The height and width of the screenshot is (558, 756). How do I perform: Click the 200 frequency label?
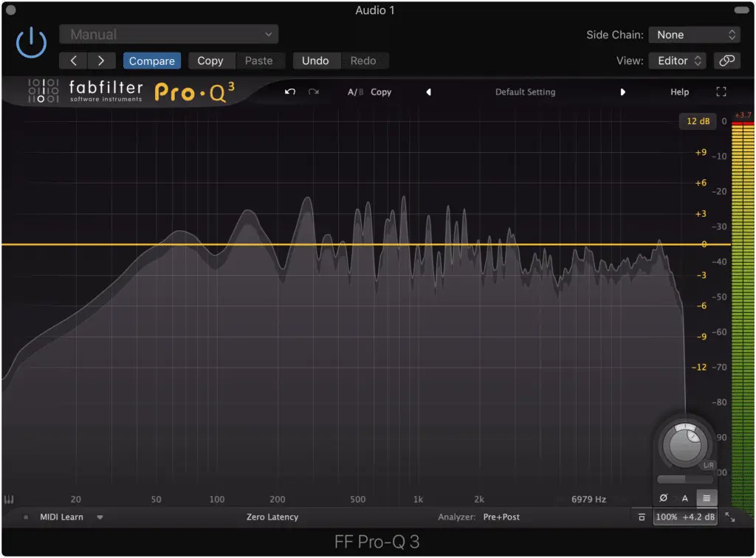point(278,499)
